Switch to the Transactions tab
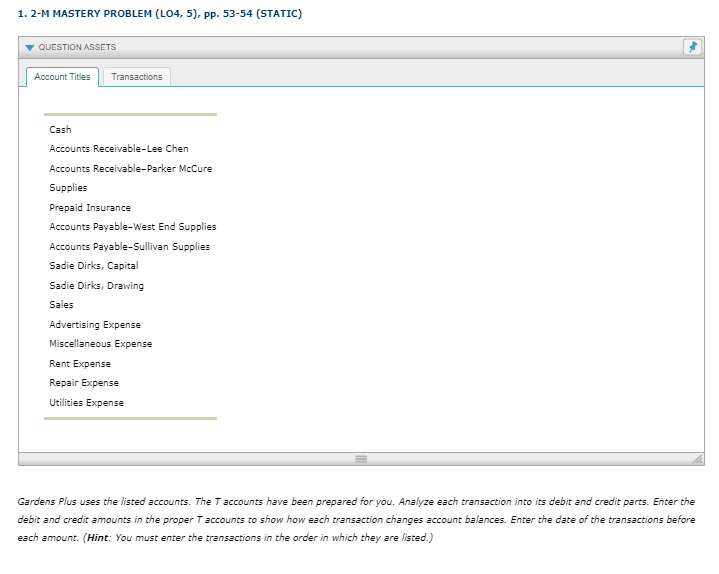Viewport: 719px width, 574px height. [137, 77]
